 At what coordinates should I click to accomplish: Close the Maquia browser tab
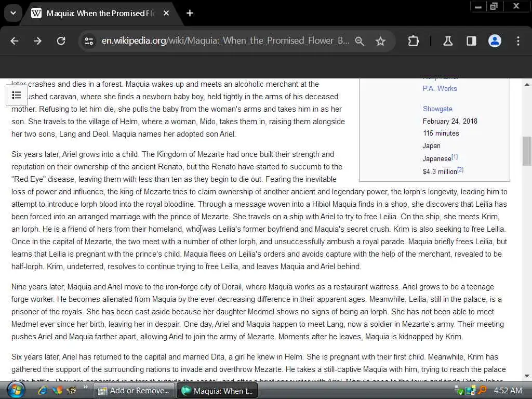tap(166, 13)
